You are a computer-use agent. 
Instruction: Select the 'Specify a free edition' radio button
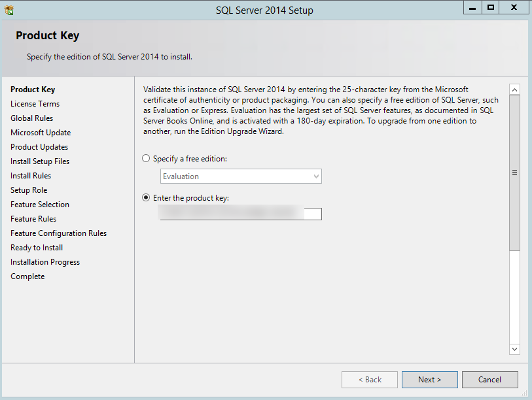tap(146, 159)
